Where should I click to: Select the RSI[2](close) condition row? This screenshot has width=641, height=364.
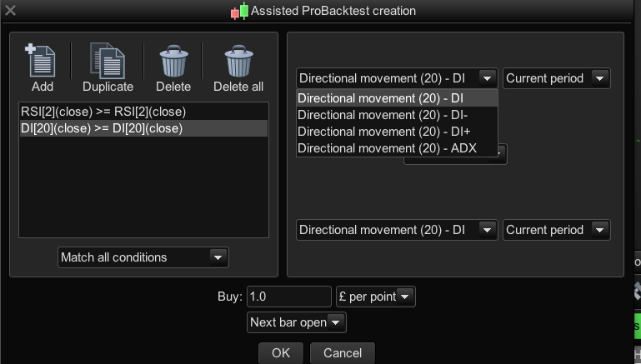[143, 112]
